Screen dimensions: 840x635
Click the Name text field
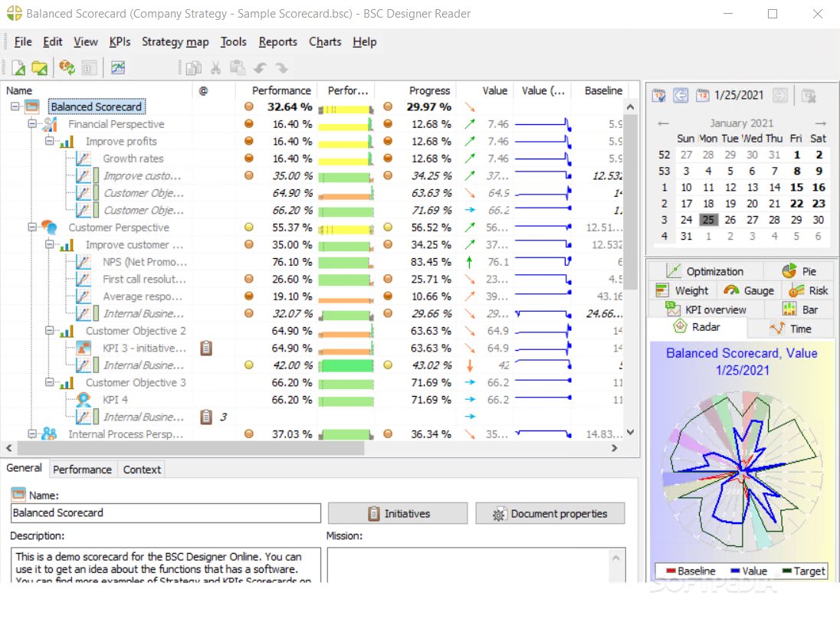pyautogui.click(x=166, y=513)
